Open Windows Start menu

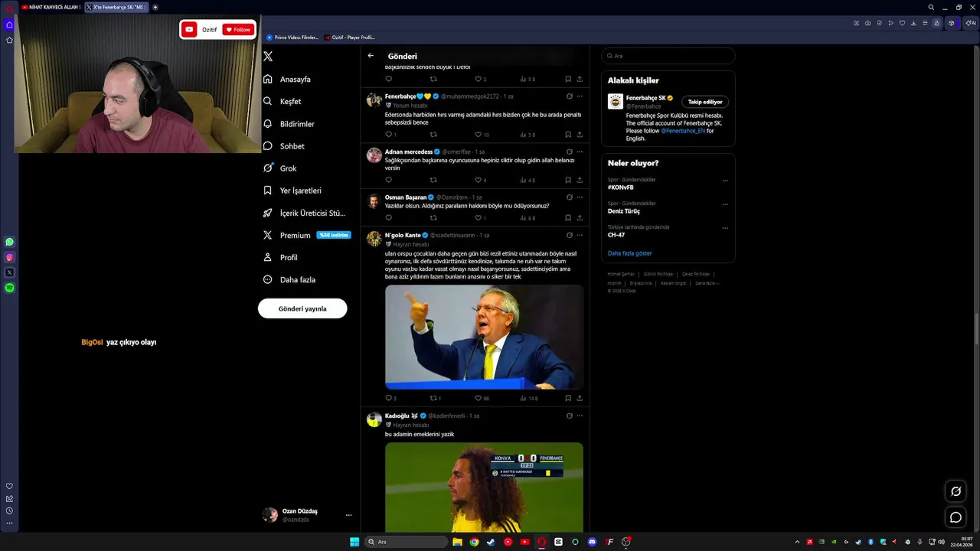click(354, 542)
